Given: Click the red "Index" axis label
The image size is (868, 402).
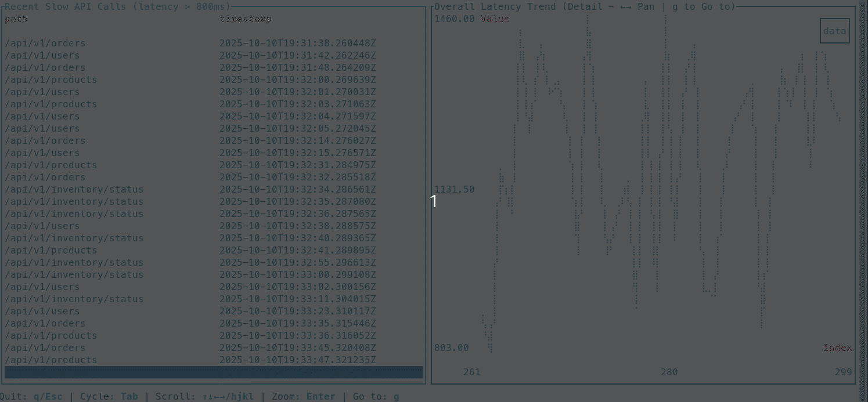Looking at the screenshot, I should coord(837,348).
